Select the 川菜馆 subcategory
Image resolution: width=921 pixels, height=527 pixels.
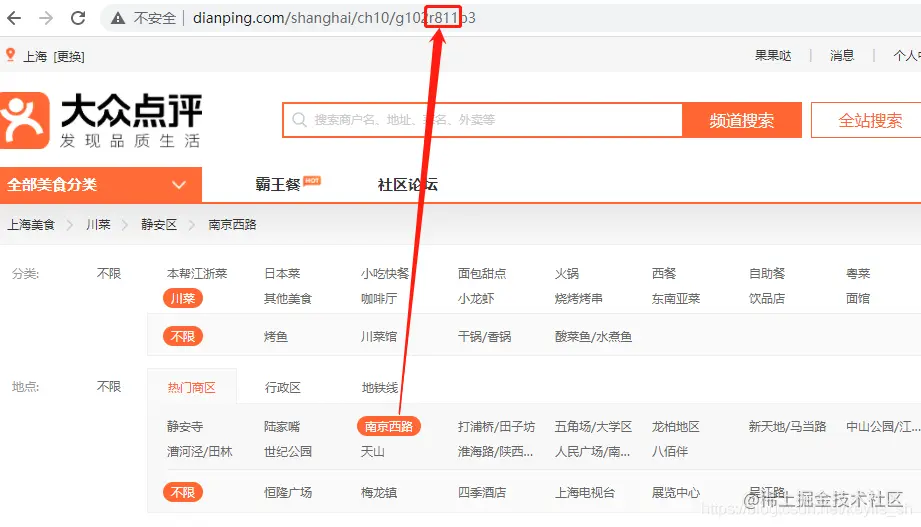point(379,337)
